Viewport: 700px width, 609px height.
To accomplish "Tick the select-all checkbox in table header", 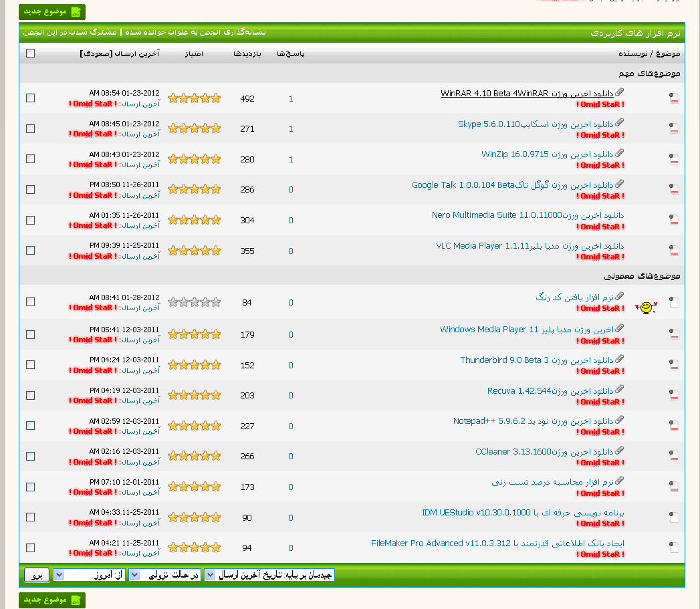I will point(30,53).
